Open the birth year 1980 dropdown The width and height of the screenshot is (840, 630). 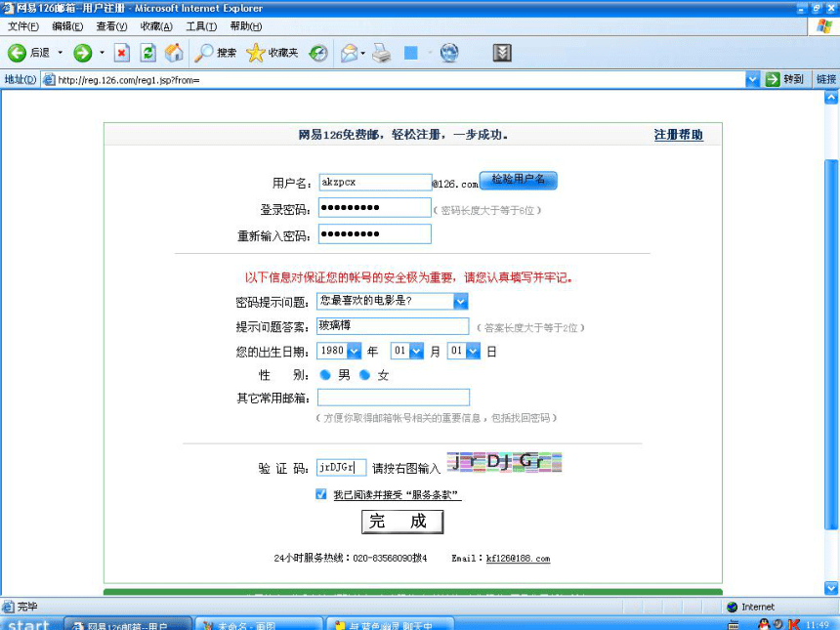pos(355,352)
